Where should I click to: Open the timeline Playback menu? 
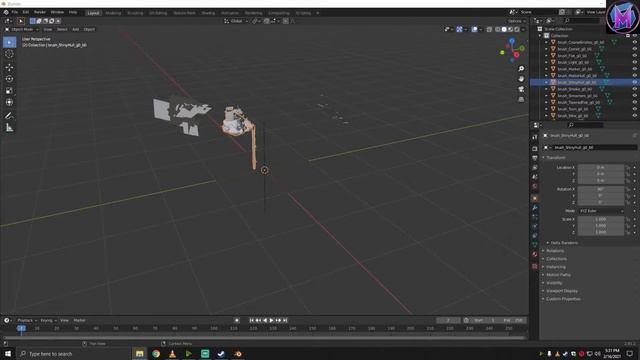[x=27, y=320]
